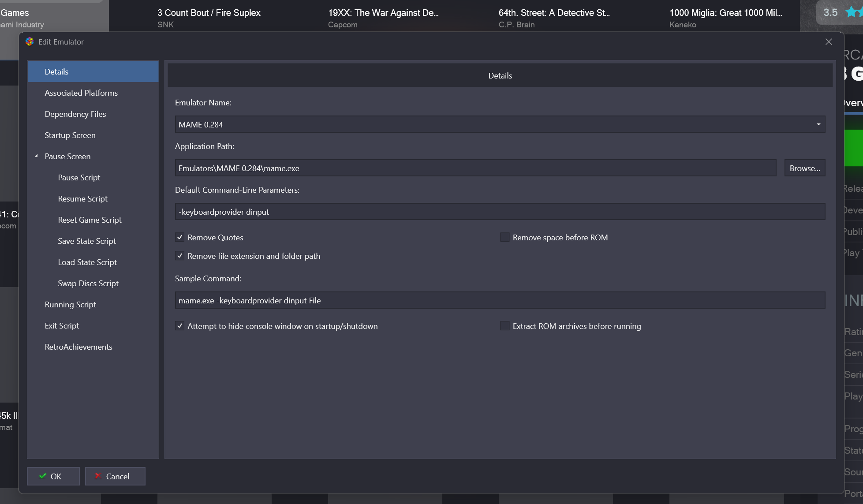Select Dependency Files in sidebar
The height and width of the screenshot is (504, 863).
tap(75, 114)
